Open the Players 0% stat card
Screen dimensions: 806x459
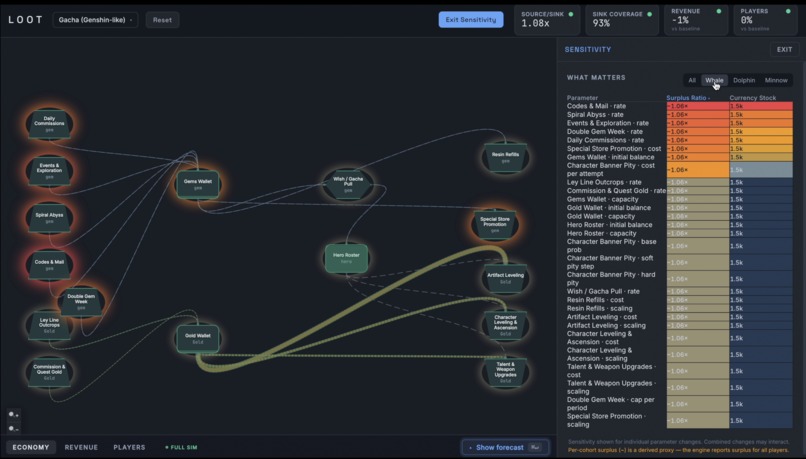tap(765, 20)
